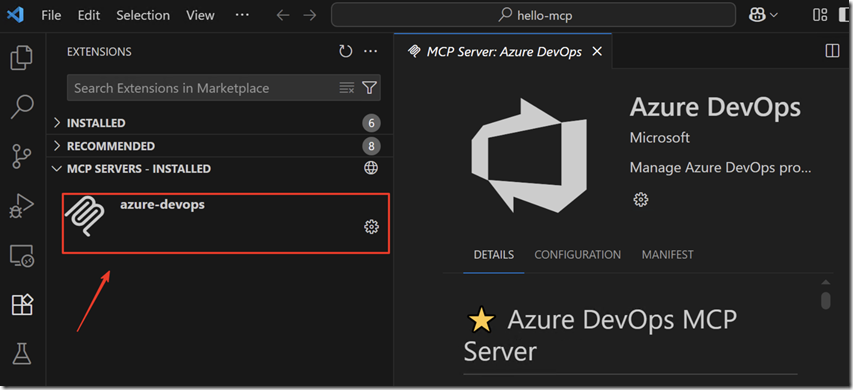Screen dimensions: 853x390
Task: Open the Copilot chat dropdown in title bar
Action: click(x=763, y=15)
